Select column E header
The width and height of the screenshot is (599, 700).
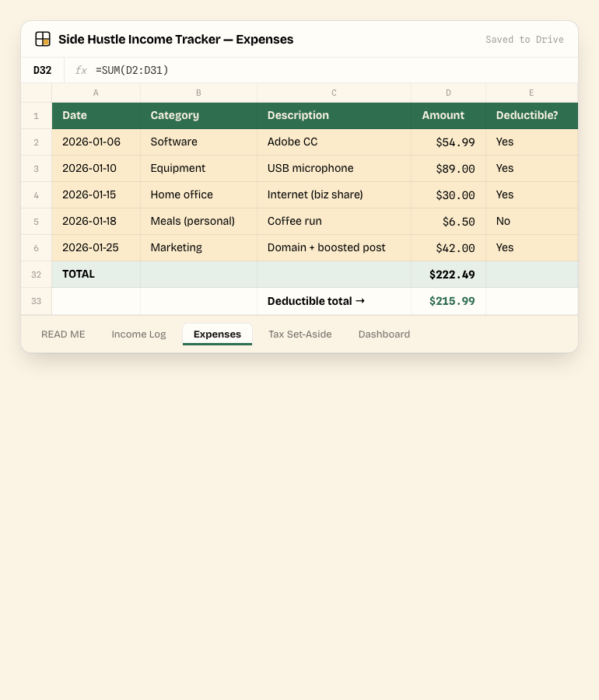pyautogui.click(x=531, y=93)
